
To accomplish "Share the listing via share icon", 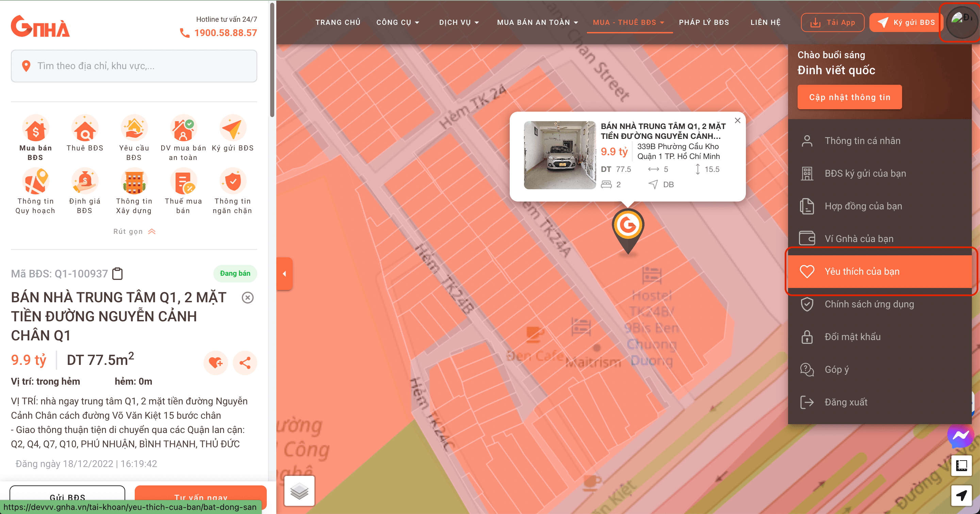I will click(x=245, y=363).
